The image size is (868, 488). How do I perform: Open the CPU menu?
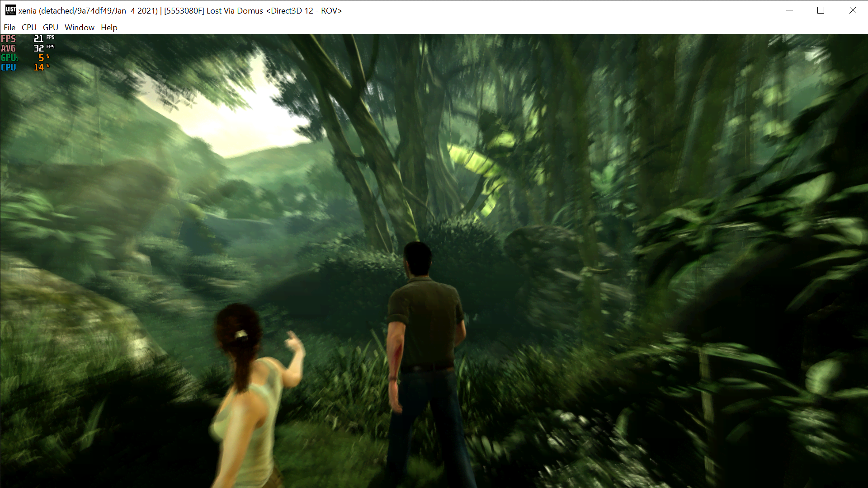tap(28, 28)
